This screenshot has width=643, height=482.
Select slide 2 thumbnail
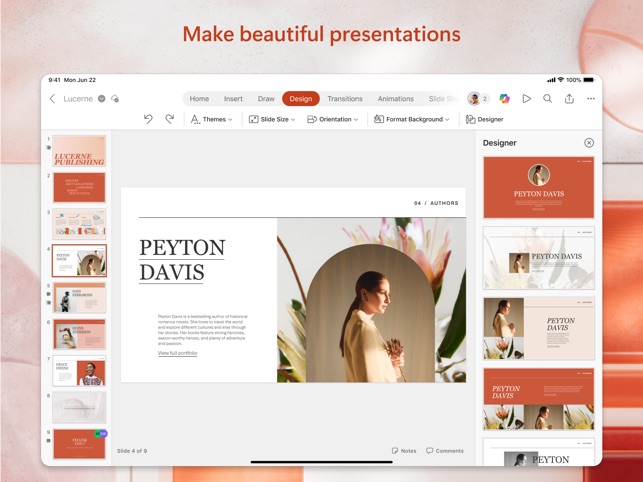point(79,187)
